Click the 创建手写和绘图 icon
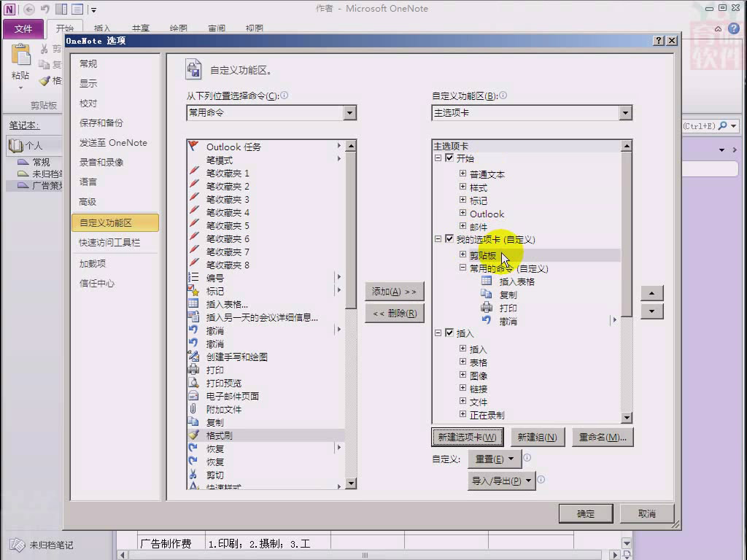The height and width of the screenshot is (560, 747). (x=193, y=356)
